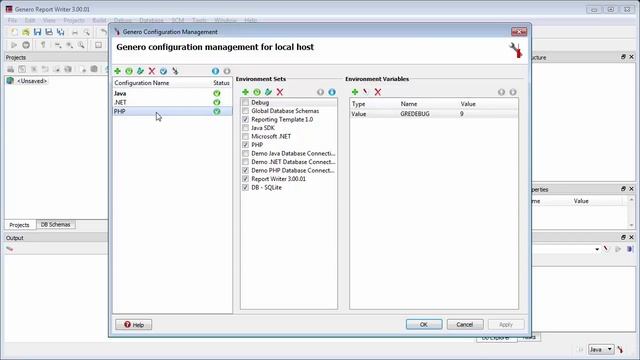Screen dimensions: 640x360
Task: Click Save icon in main window toolbar
Action: click(x=37, y=32)
